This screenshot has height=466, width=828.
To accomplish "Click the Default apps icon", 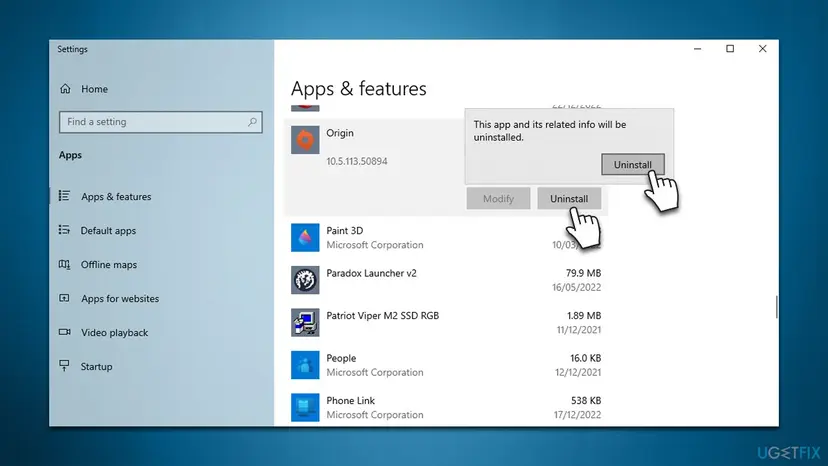I will pyautogui.click(x=64, y=230).
